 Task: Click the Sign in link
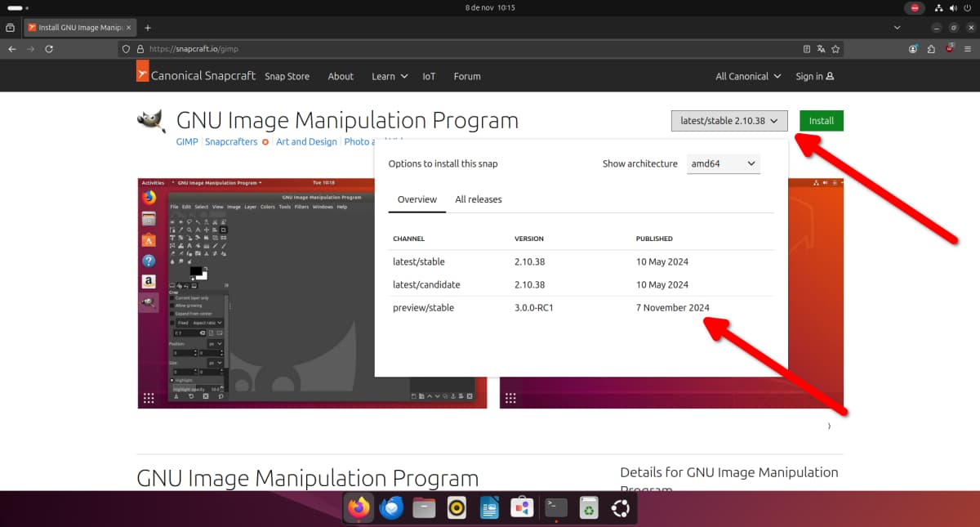coord(815,76)
